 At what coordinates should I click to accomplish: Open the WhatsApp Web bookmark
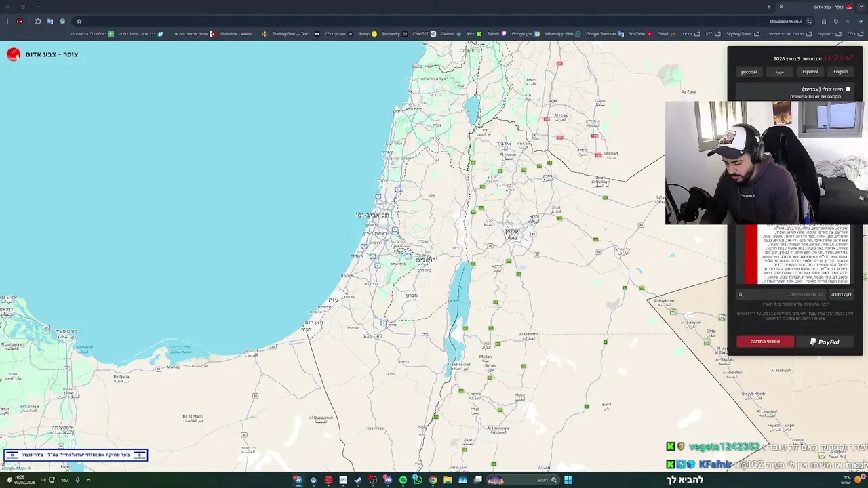pos(563,33)
